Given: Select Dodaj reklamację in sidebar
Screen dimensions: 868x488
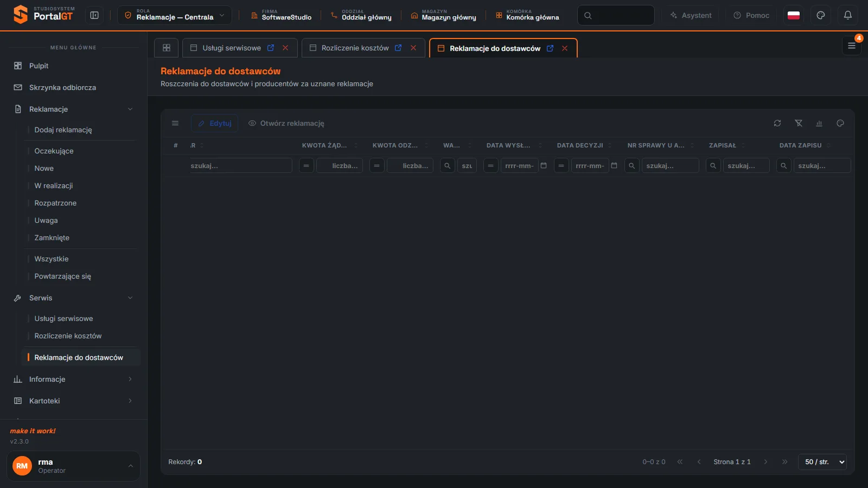Looking at the screenshot, I should click(63, 130).
